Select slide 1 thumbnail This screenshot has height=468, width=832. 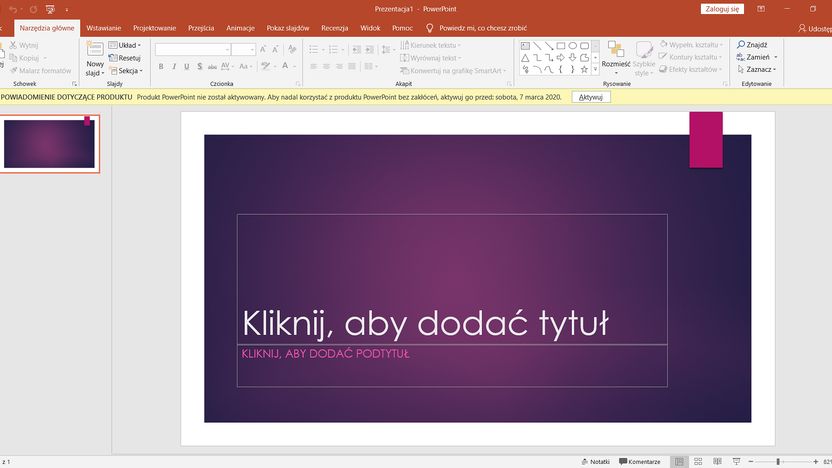[x=49, y=144]
